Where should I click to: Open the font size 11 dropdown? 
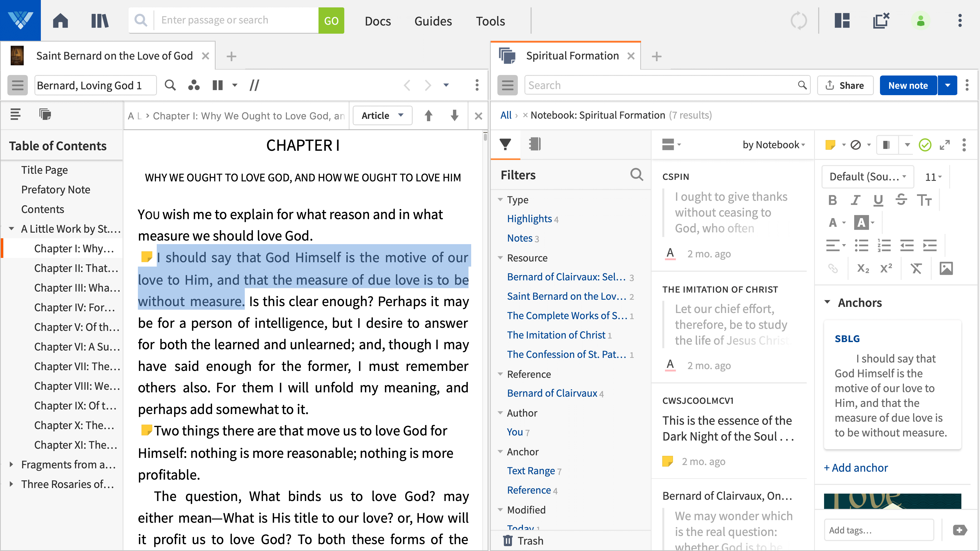933,177
